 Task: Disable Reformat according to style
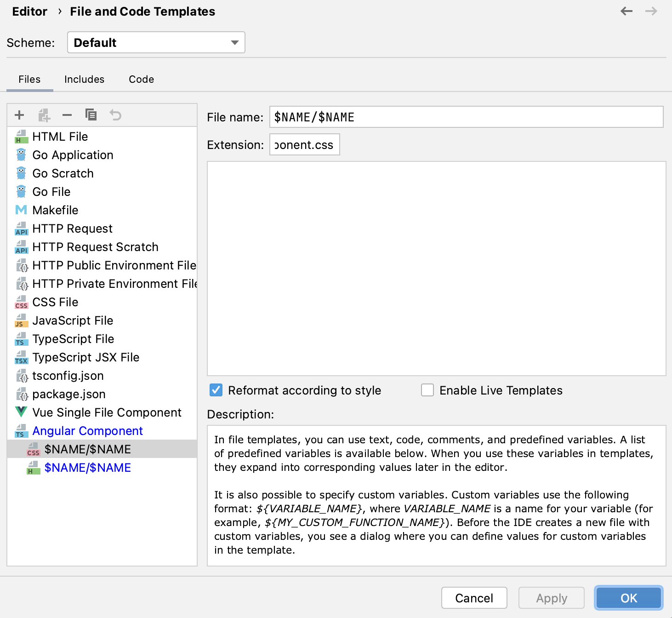(216, 390)
